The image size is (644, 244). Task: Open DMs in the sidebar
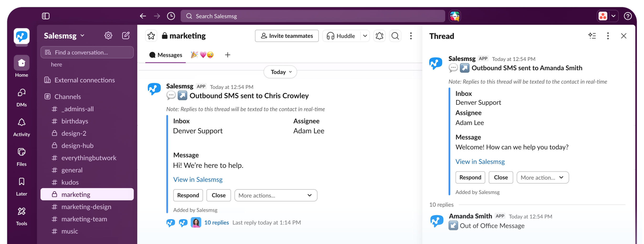click(21, 98)
